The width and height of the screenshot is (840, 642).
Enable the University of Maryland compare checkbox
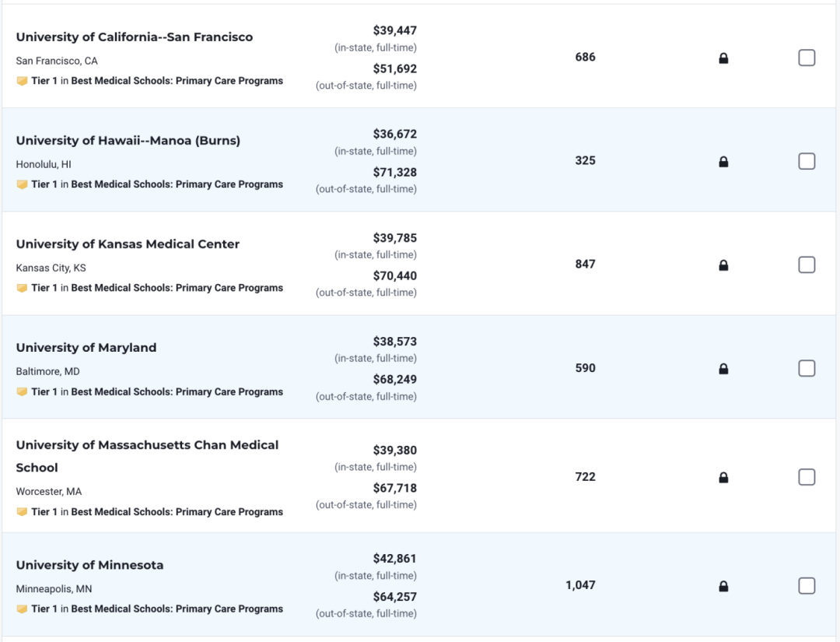coord(807,368)
